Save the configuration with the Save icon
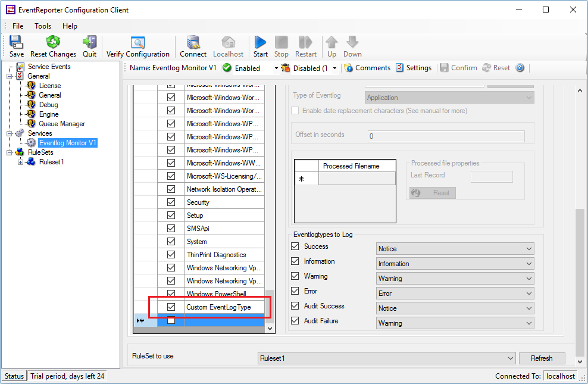The height and width of the screenshot is (384, 588). pos(17,46)
